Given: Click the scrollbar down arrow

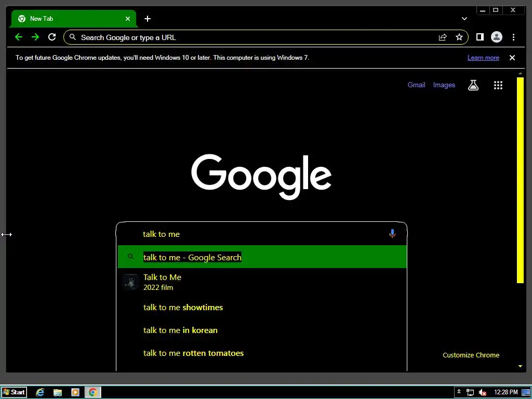Looking at the screenshot, I should point(520,366).
